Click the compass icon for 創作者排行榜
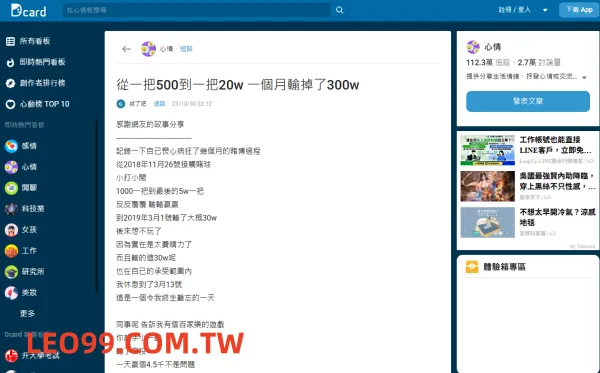This screenshot has width=600, height=373. (x=10, y=83)
